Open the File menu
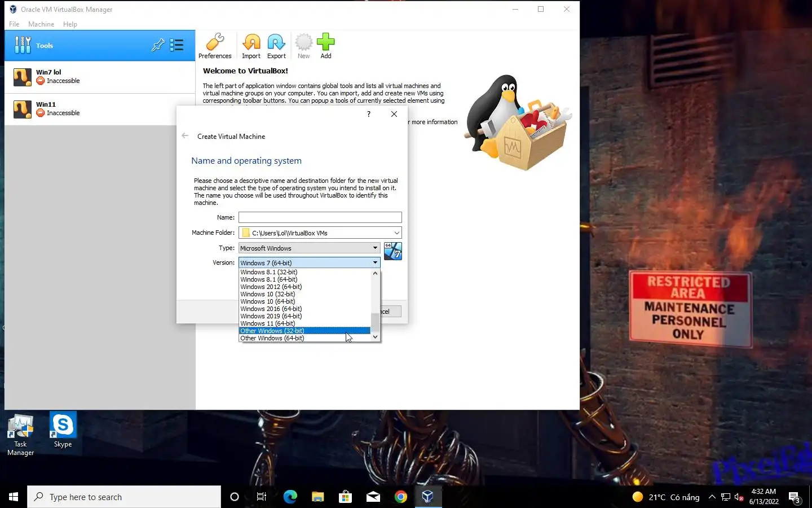 coord(14,24)
